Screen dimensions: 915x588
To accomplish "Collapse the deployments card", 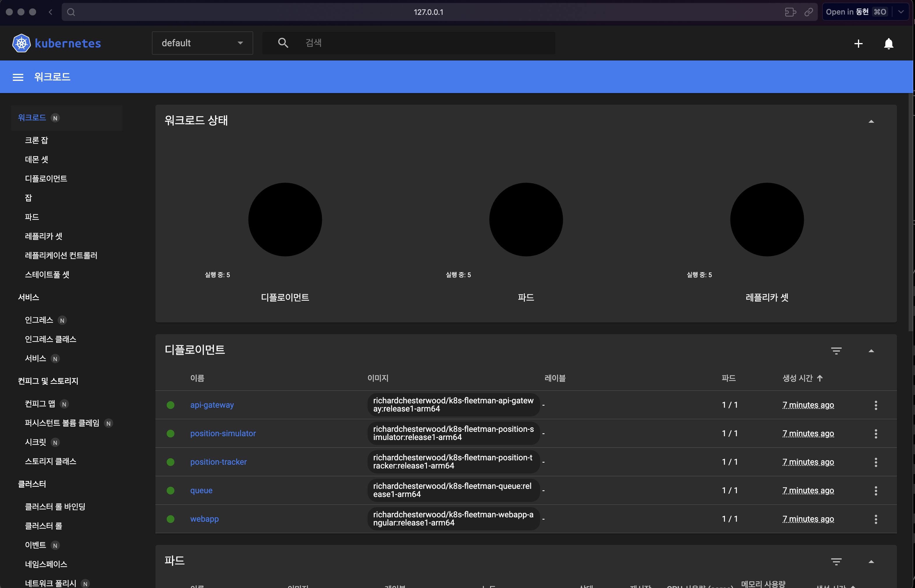I will (871, 350).
